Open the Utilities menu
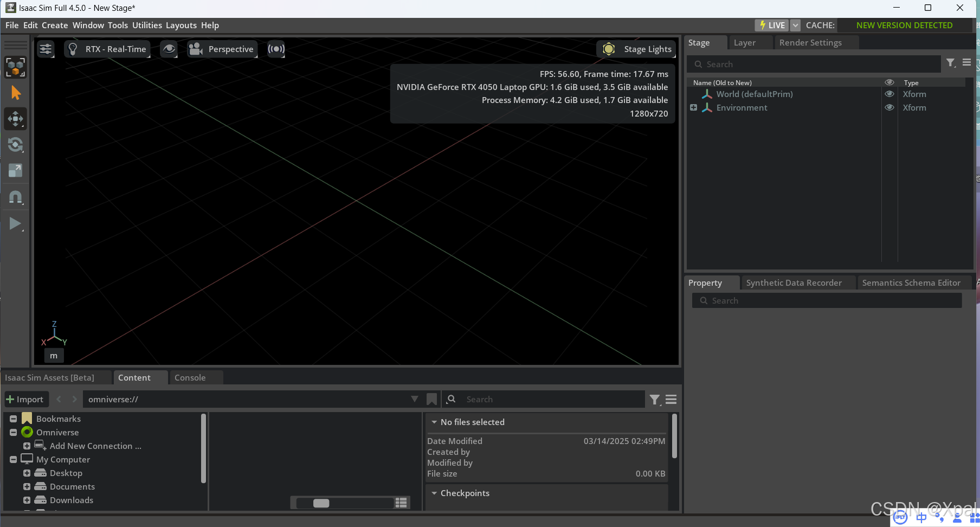 (147, 25)
